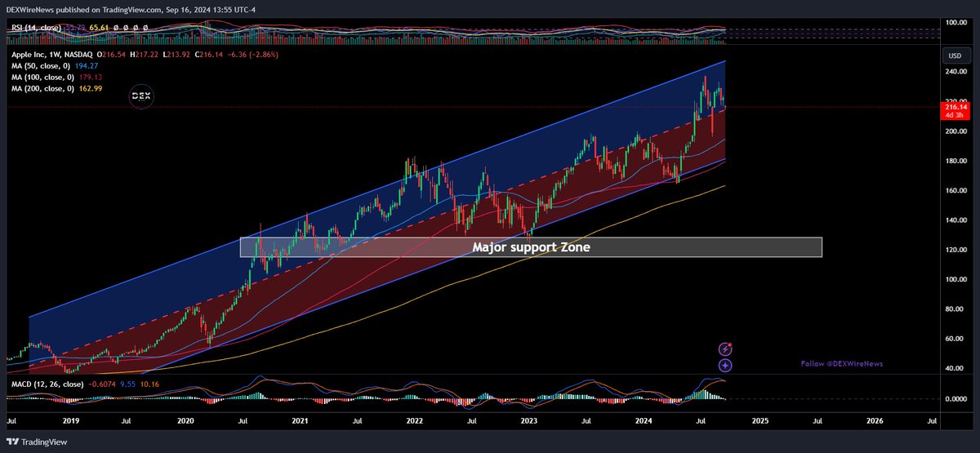Click the 4d 3h bar countdown label
The width and height of the screenshot is (980, 453).
952,114
